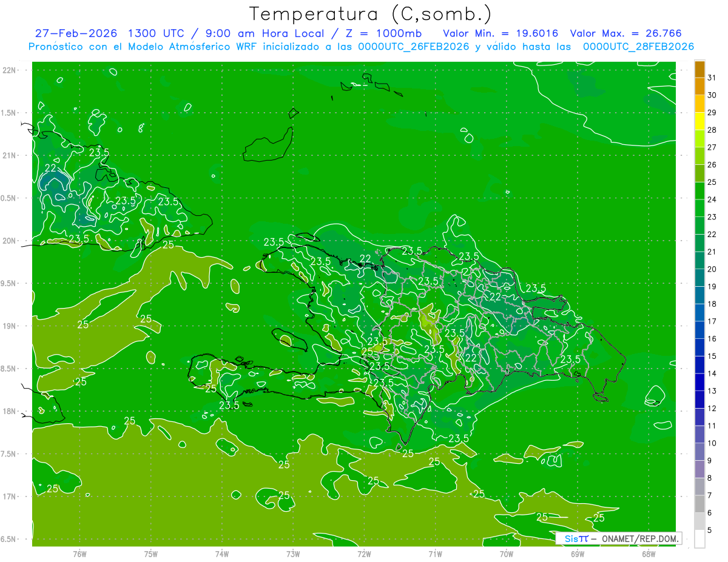Viewport: 728px width, 562px height.
Task: Click the SisTT ONAMET/REP.DOM. logo
Action: point(618,538)
